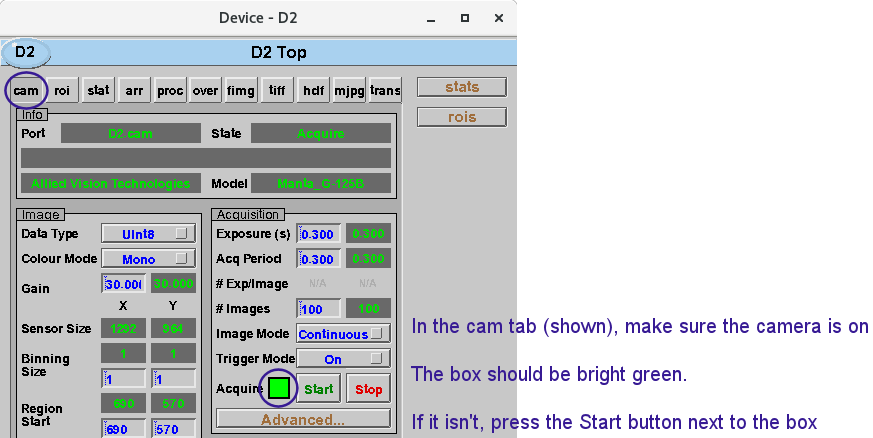Open the Trigger Mode On dropdown

[x=343, y=359]
